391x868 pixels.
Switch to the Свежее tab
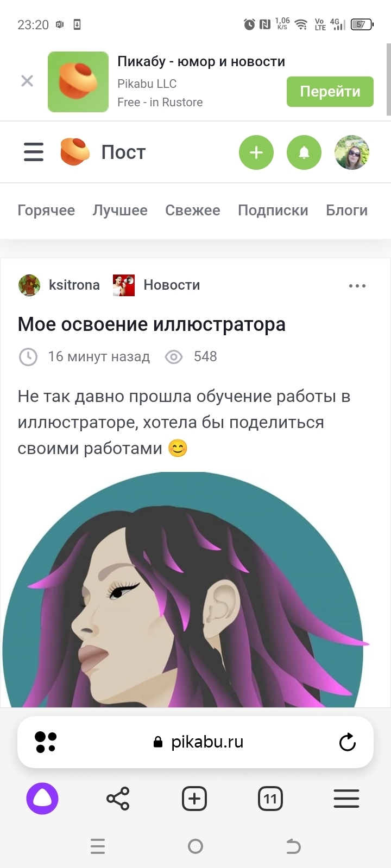click(193, 210)
